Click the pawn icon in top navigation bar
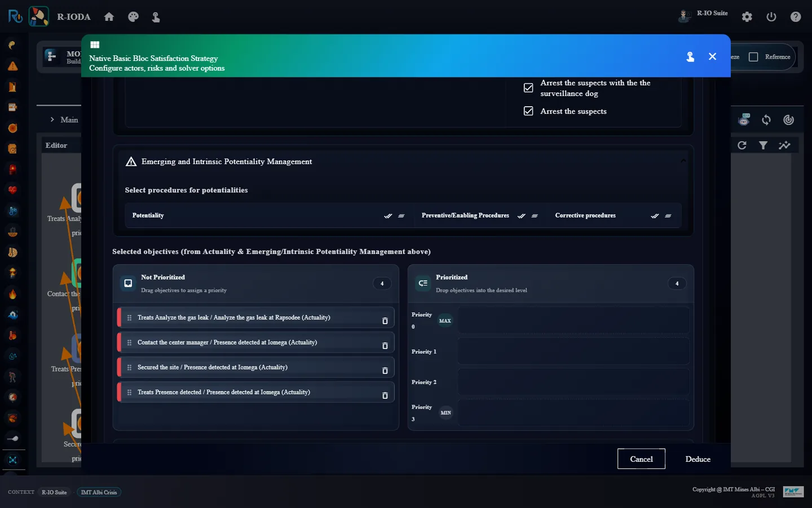The height and width of the screenshot is (508, 812). click(156, 17)
